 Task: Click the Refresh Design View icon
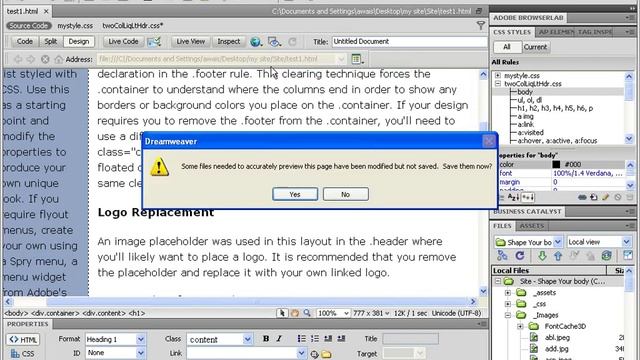(292, 42)
